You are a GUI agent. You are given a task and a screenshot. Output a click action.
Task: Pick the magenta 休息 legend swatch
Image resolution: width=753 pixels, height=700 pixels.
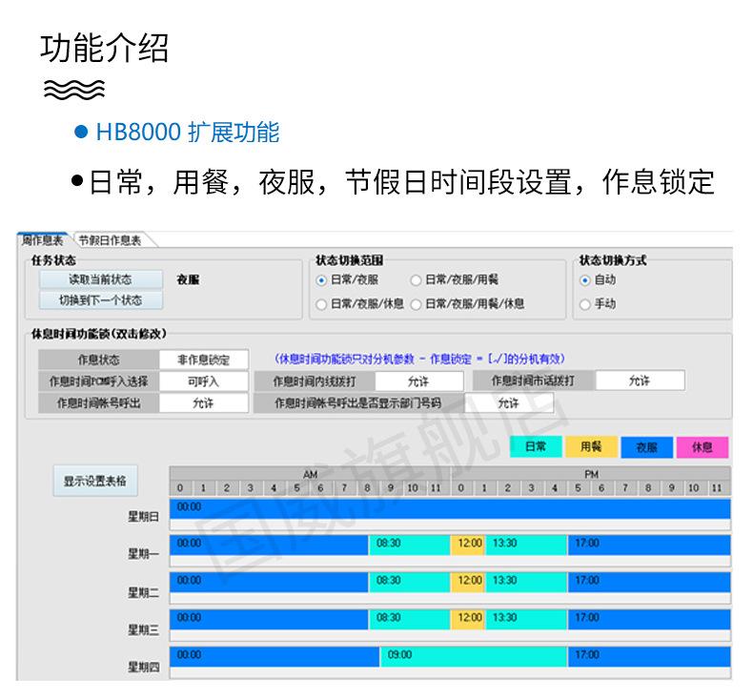pyautogui.click(x=702, y=447)
